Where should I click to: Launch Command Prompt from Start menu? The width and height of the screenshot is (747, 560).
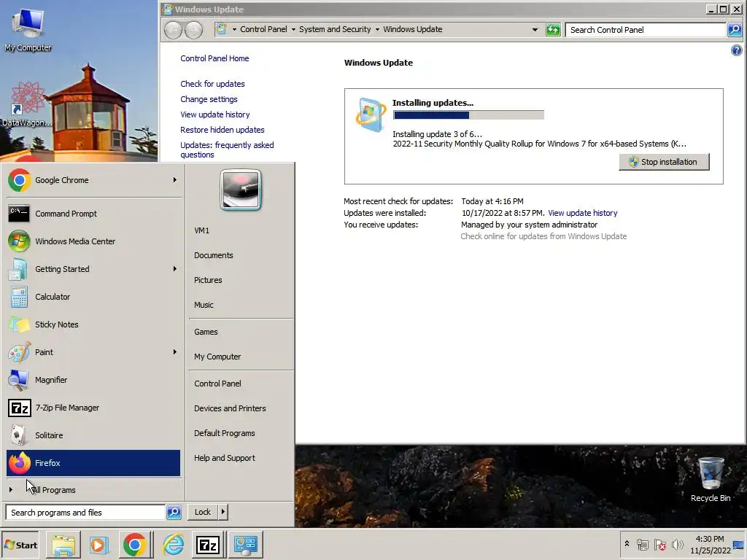coord(93,214)
